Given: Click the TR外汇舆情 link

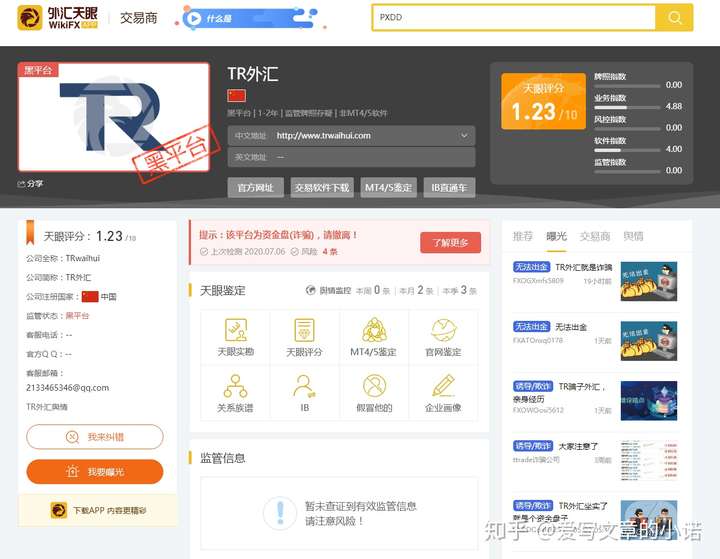Looking at the screenshot, I should 47,407.
